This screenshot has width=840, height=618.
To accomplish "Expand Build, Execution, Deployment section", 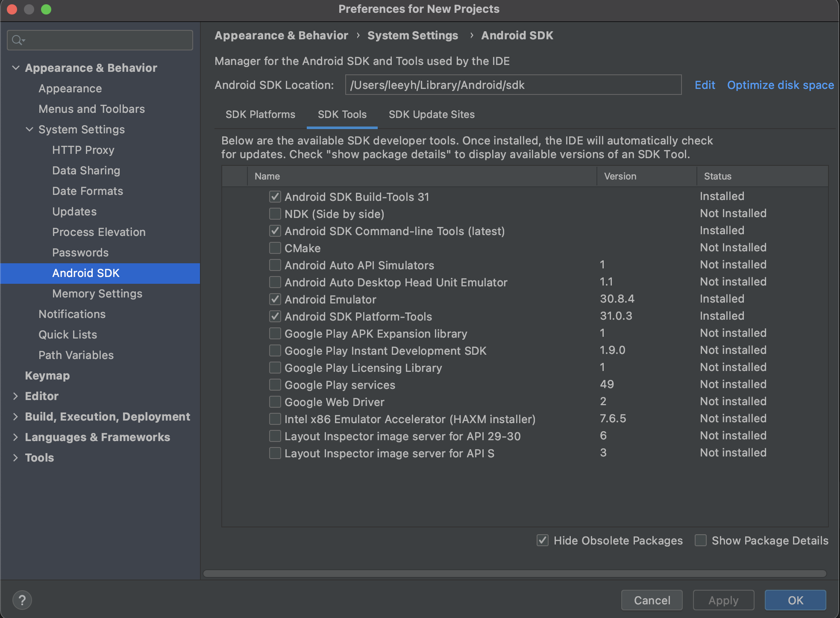I will click(x=16, y=417).
